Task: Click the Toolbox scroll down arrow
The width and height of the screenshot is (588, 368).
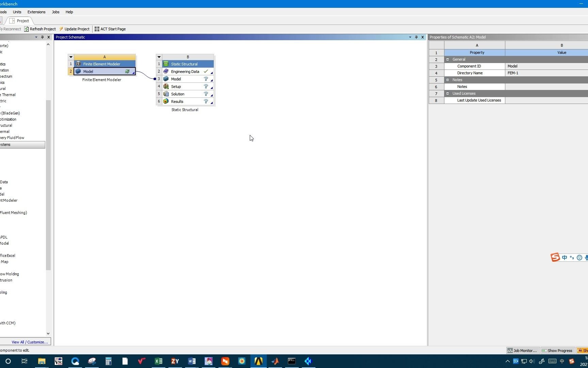Action: [48, 334]
